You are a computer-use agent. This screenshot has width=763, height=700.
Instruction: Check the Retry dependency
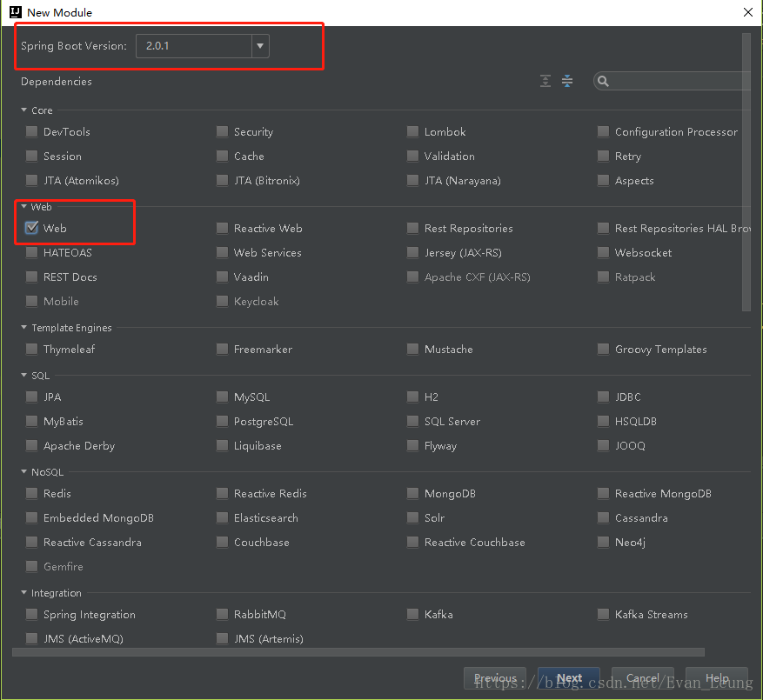(x=604, y=157)
